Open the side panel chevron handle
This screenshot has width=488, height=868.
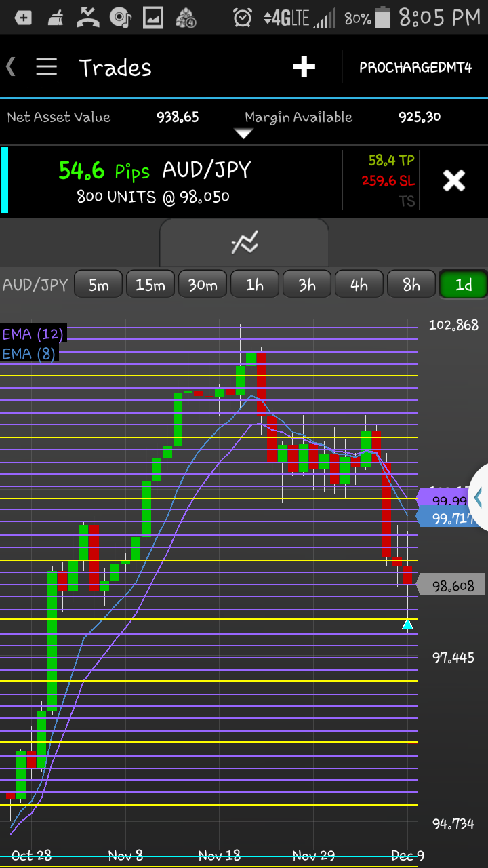click(479, 498)
